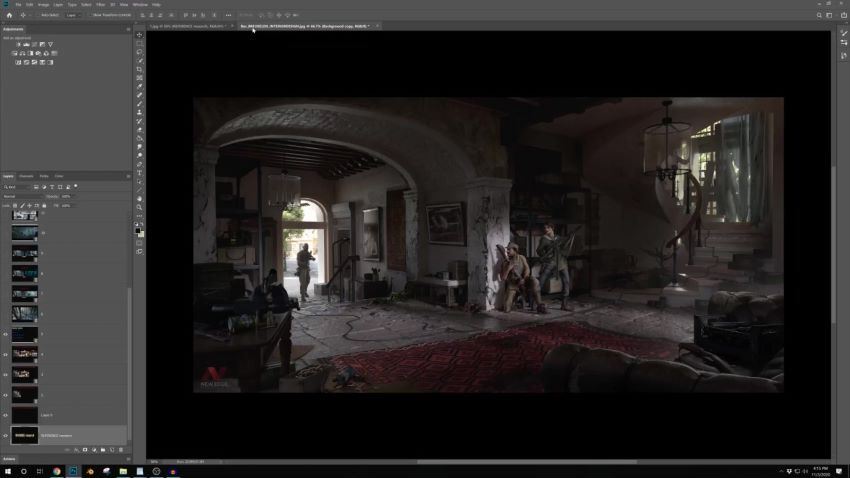Click the Layers panel vertical scrollbar
Viewport: 850px width, 478px height.
(129, 363)
